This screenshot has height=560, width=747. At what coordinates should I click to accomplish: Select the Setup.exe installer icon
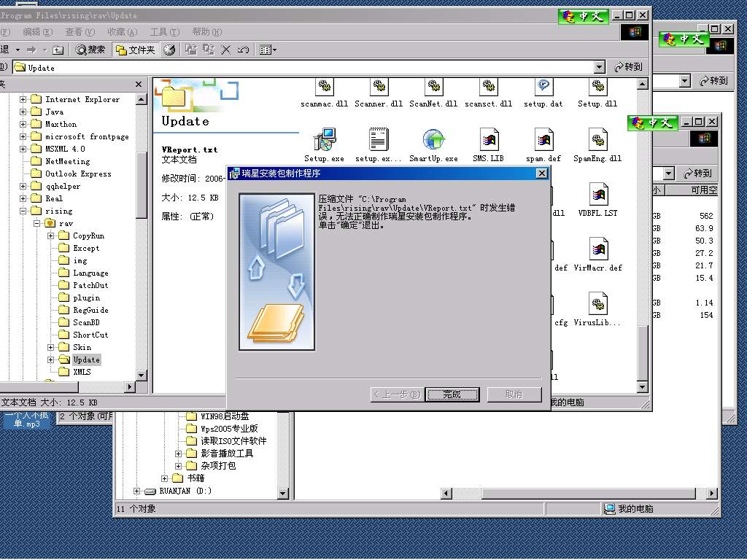(324, 139)
